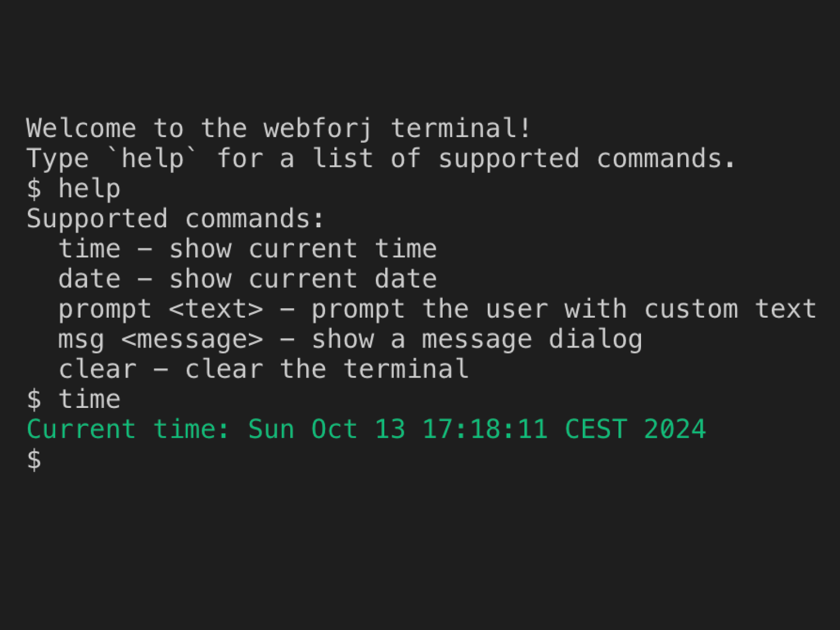
Task: Click the green Current time output line
Action: tap(366, 429)
